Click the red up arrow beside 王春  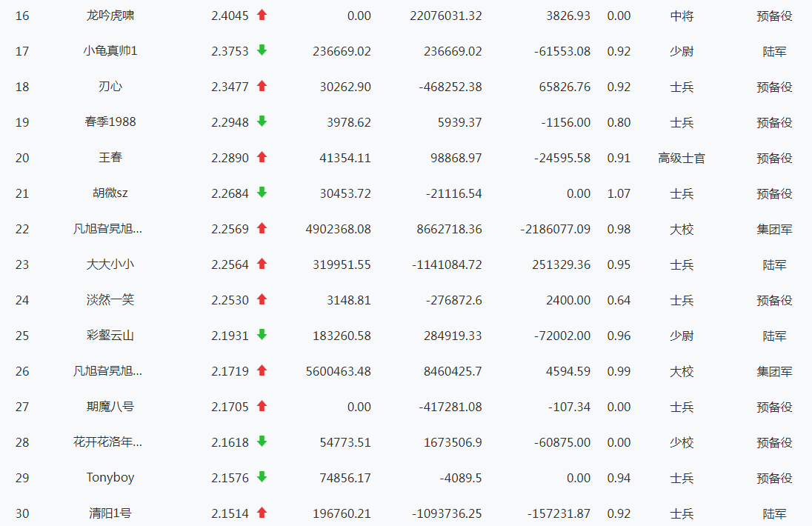pos(262,157)
